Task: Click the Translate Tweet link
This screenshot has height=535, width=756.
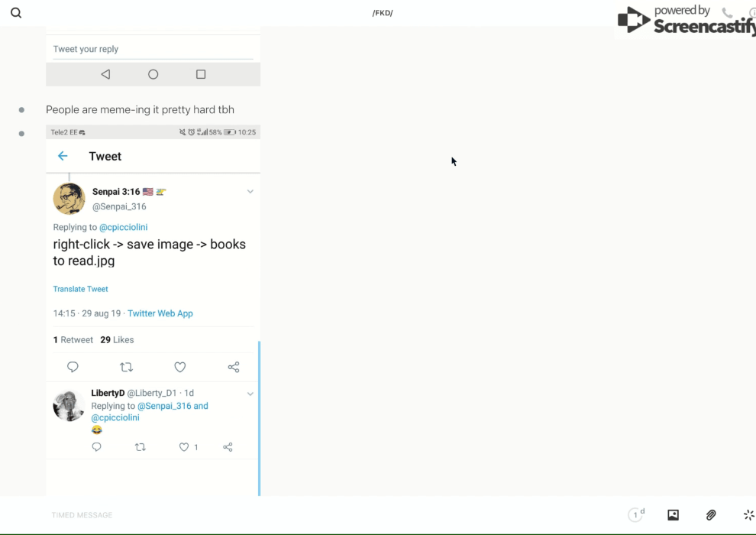Action: (80, 289)
